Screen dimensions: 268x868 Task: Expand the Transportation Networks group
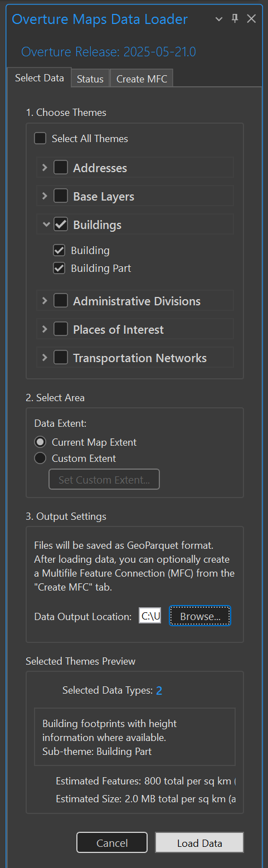(x=45, y=357)
